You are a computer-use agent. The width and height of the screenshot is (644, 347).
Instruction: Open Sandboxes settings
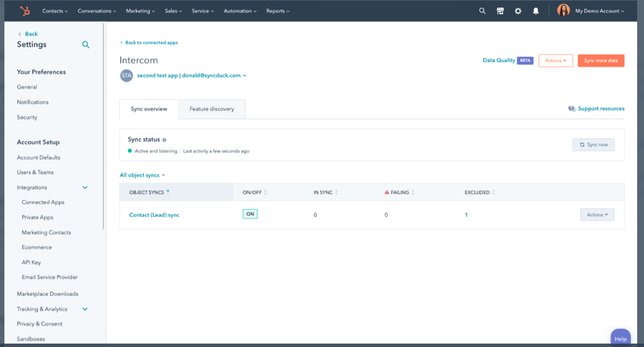click(31, 339)
